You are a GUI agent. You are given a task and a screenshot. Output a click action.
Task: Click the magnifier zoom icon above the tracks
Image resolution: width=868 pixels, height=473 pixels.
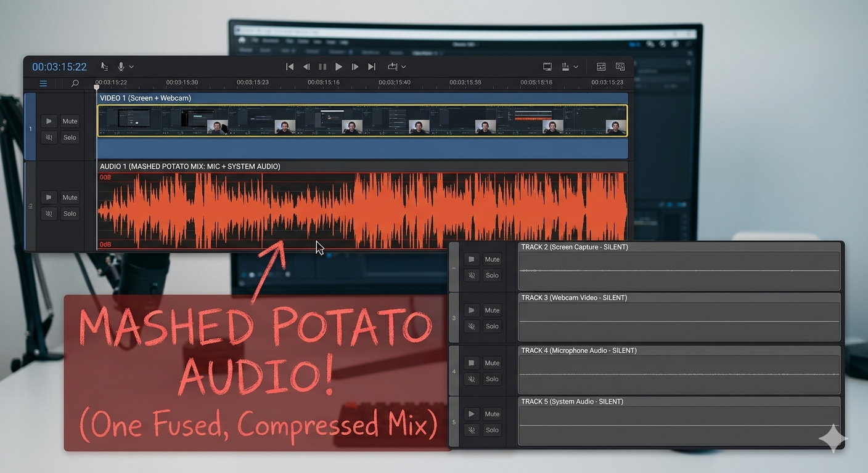75,83
